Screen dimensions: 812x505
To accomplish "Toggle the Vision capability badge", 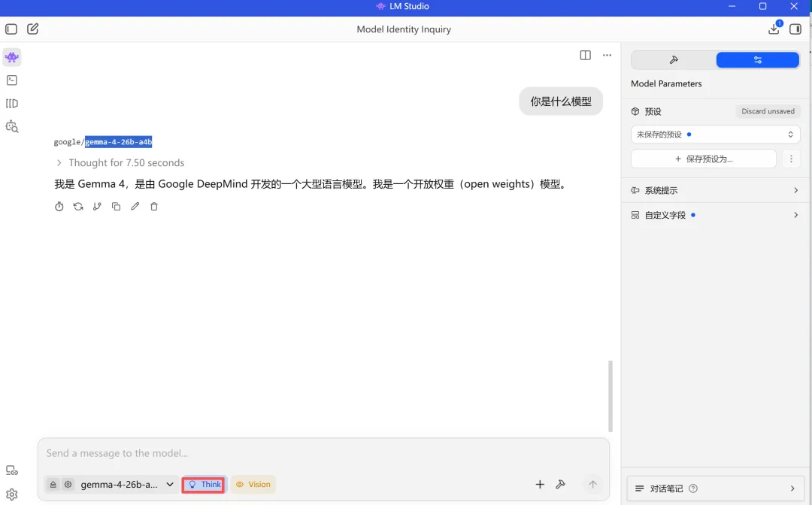I will click(x=253, y=484).
